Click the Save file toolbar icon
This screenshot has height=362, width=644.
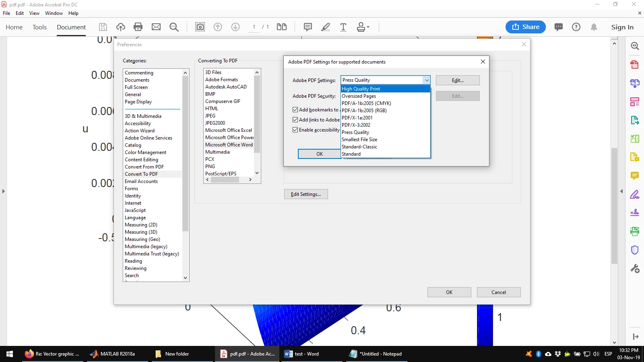coord(103,27)
